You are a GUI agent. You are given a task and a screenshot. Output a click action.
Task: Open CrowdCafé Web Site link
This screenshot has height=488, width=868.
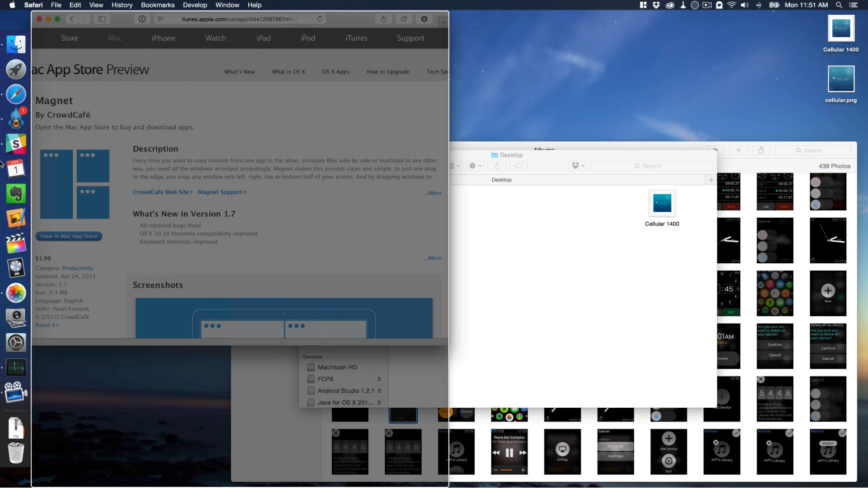pyautogui.click(x=162, y=192)
